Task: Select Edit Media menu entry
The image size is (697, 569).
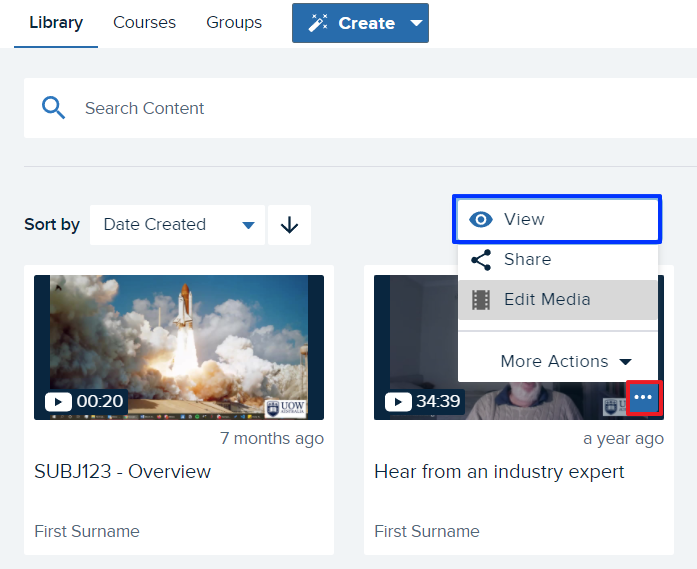Action: pyautogui.click(x=557, y=300)
